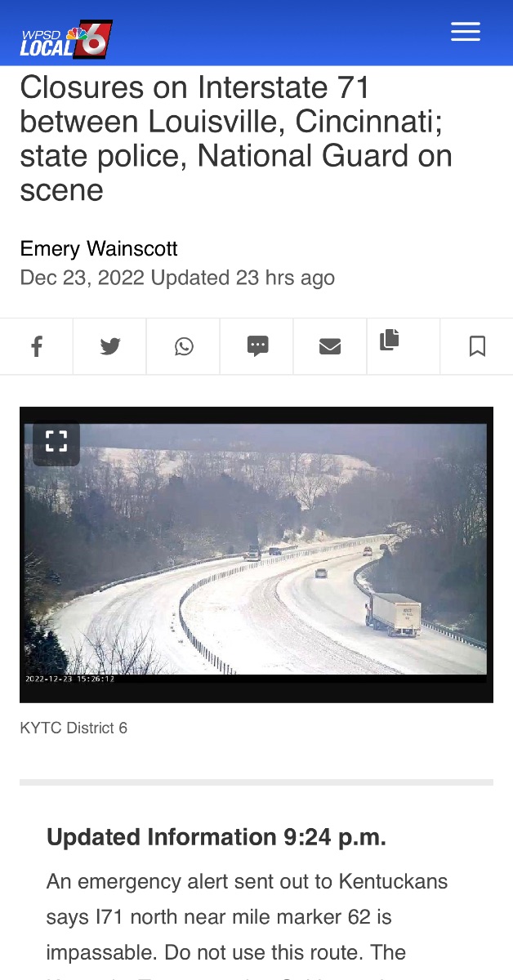Open the hamburger navigation menu

click(x=466, y=32)
